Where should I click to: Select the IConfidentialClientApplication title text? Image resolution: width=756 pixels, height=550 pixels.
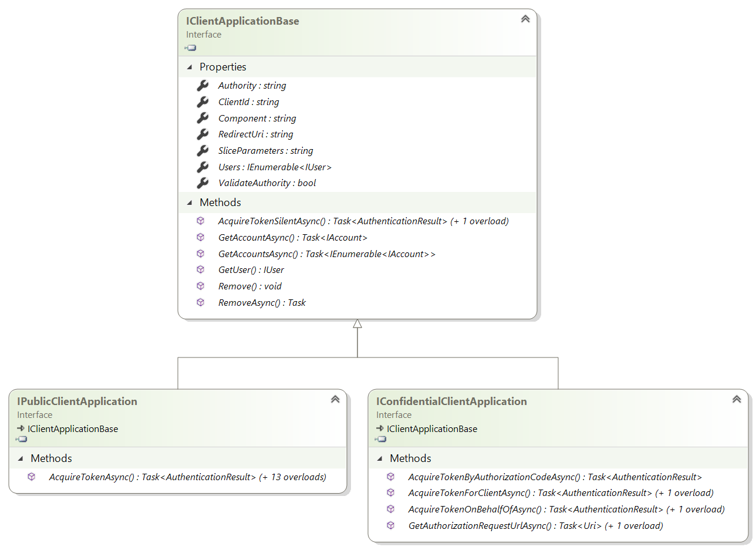451,401
